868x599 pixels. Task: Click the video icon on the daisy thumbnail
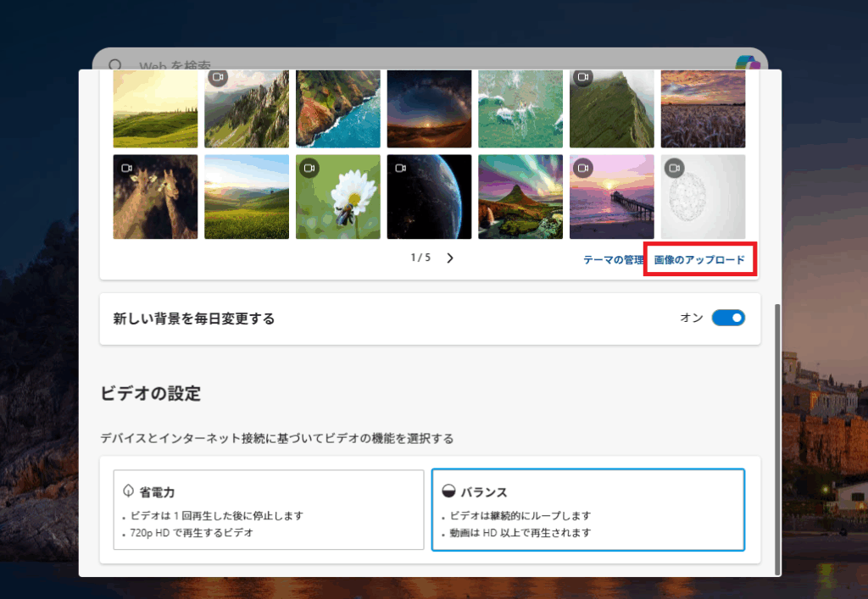click(309, 168)
